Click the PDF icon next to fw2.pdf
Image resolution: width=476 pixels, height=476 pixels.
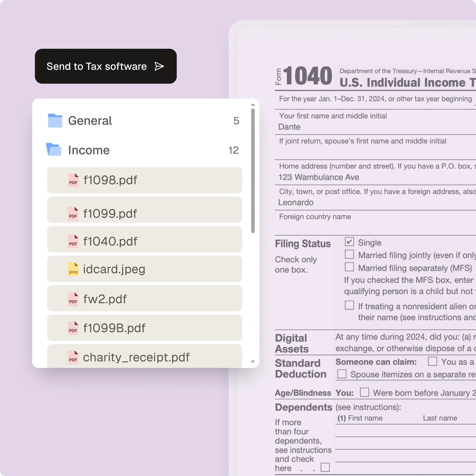point(73,299)
